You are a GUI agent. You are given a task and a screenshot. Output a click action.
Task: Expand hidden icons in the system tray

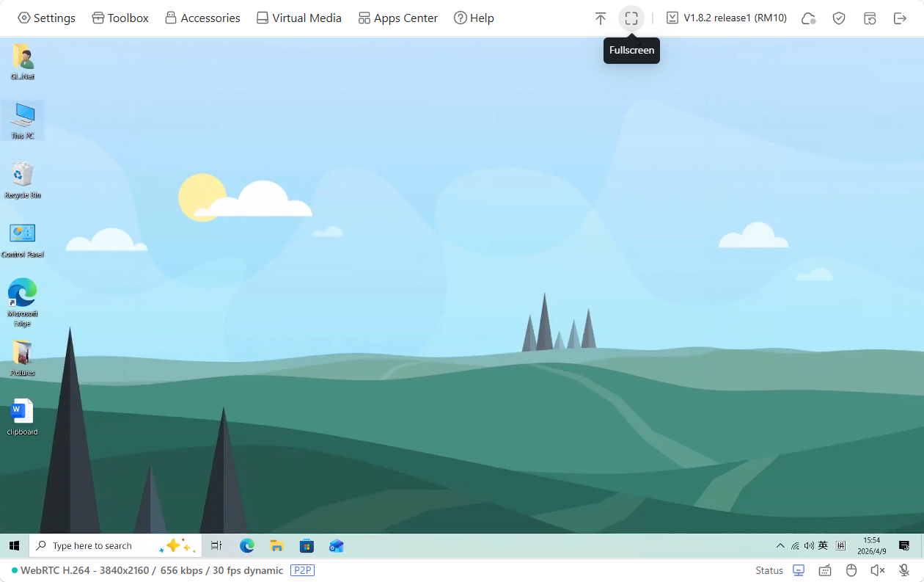pos(780,545)
